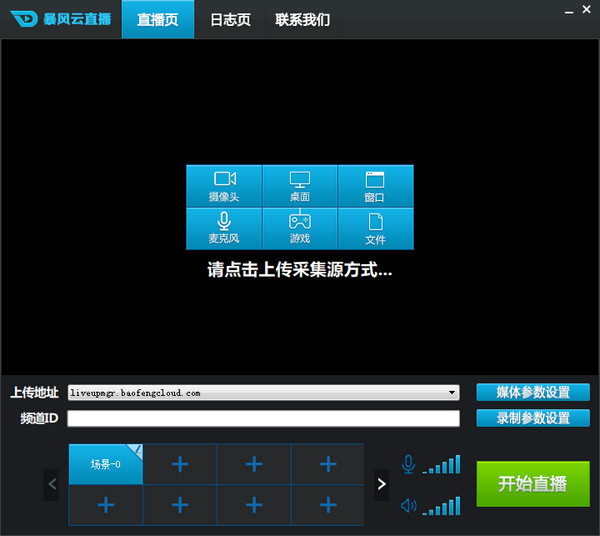Viewport: 600px width, 536px height.
Task: Show previous scenes with left arrow
Action: tap(53, 485)
